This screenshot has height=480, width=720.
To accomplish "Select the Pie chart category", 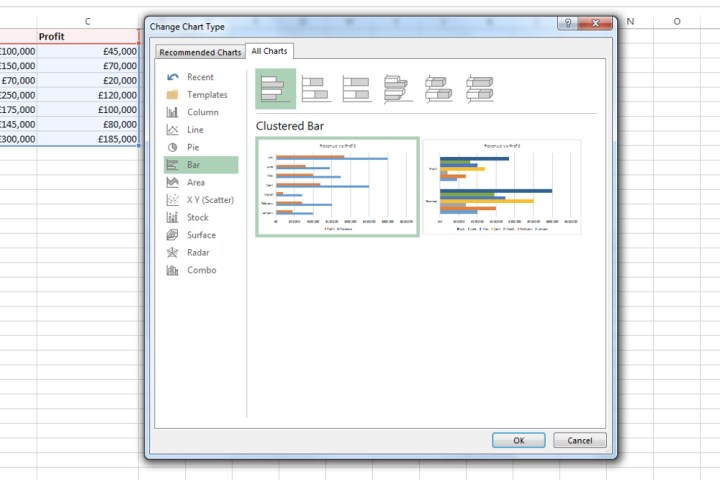I will 192,147.
